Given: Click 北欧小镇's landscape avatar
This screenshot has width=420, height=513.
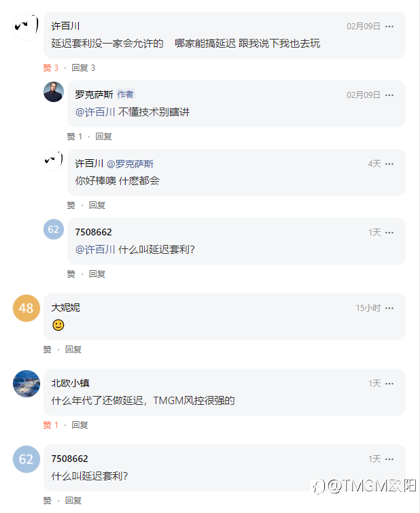Looking at the screenshot, I should pos(26,384).
